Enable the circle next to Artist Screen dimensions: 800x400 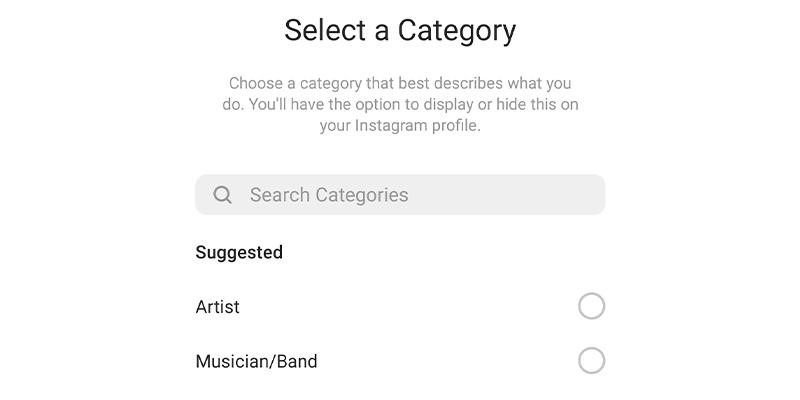[x=591, y=306]
